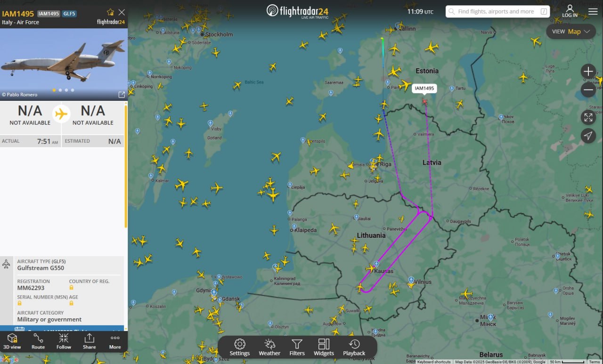Viewport: 603px width, 364px height.
Task: Click the IAM1495 callsign badge
Action: tap(49, 14)
